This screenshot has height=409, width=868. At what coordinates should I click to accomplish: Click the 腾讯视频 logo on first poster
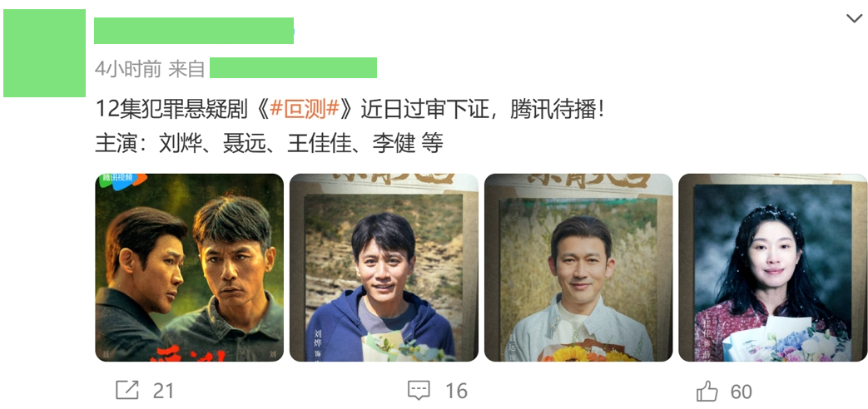click(122, 180)
